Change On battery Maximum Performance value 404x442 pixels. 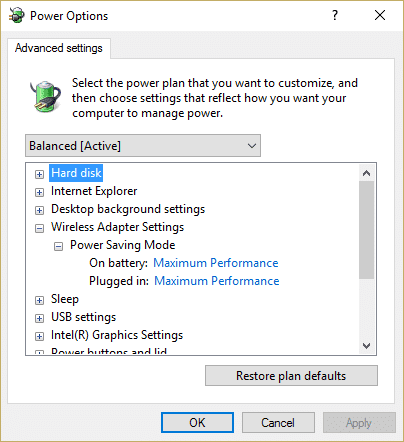point(216,263)
